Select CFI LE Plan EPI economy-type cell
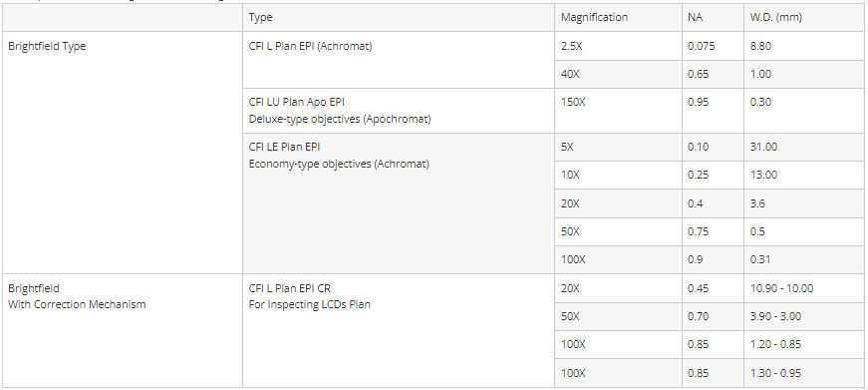The width and height of the screenshot is (868, 390). (399, 203)
